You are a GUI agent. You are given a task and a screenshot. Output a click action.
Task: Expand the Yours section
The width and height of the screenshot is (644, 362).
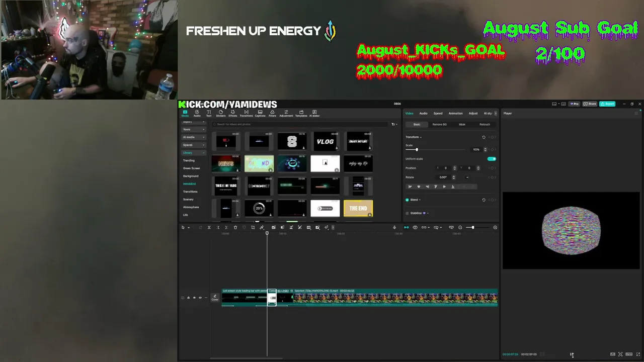pos(193,129)
